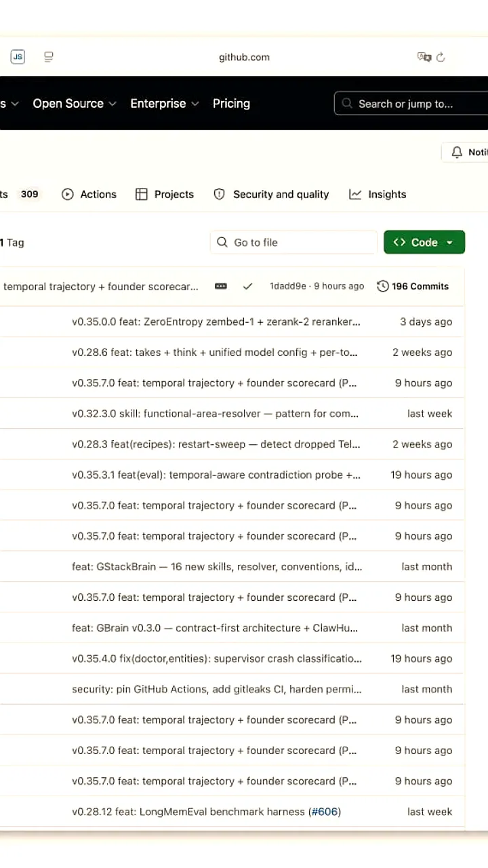Click 'last month' beside the security: pin commit
The width and height of the screenshot is (488, 868).
point(427,689)
